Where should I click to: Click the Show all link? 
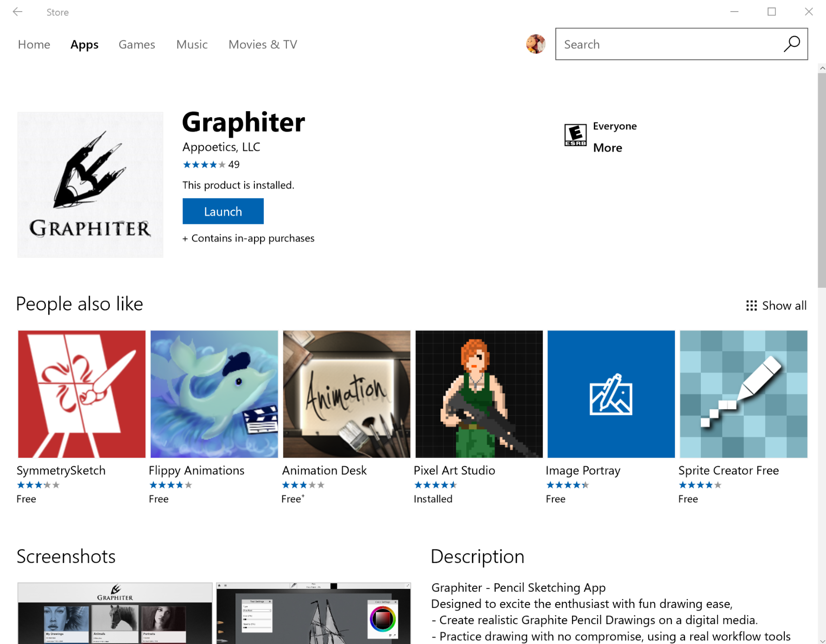[x=784, y=306]
